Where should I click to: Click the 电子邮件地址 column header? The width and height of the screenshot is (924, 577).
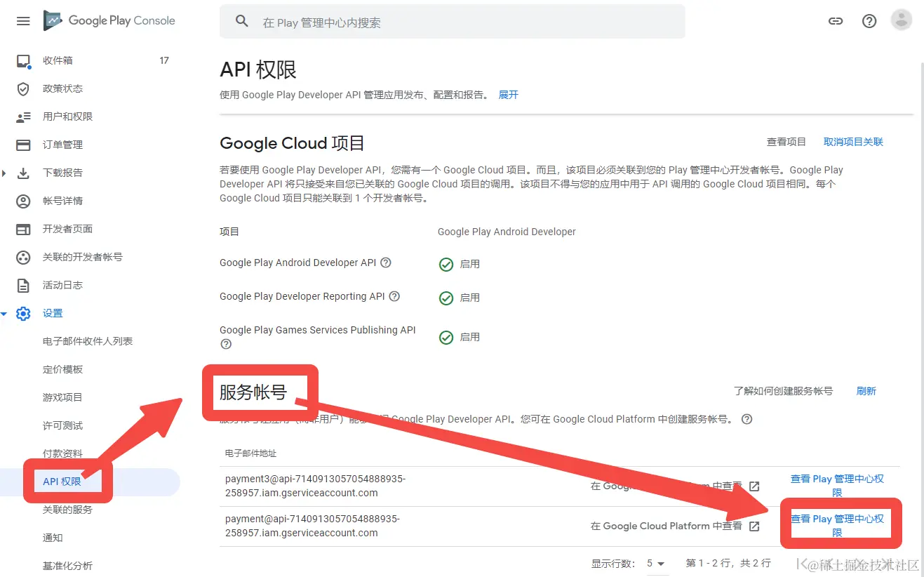click(250, 453)
